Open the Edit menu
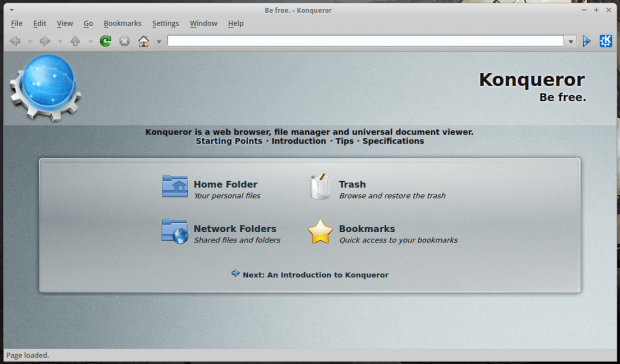The width and height of the screenshot is (620, 364). 40,24
